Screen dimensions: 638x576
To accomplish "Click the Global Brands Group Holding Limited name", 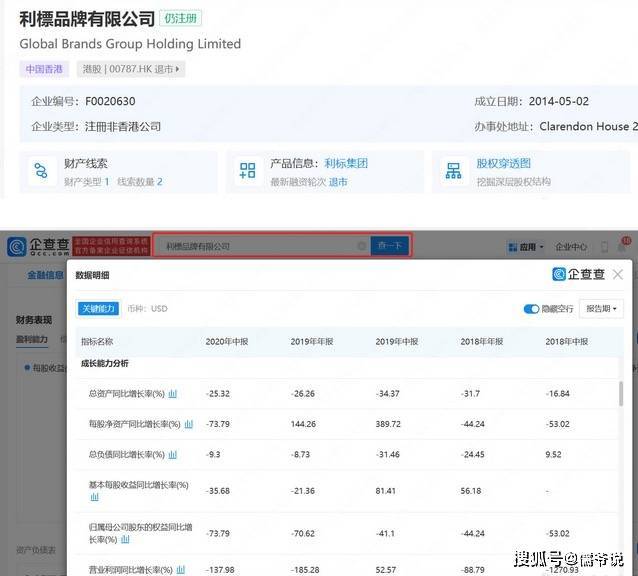I will pos(130,44).
